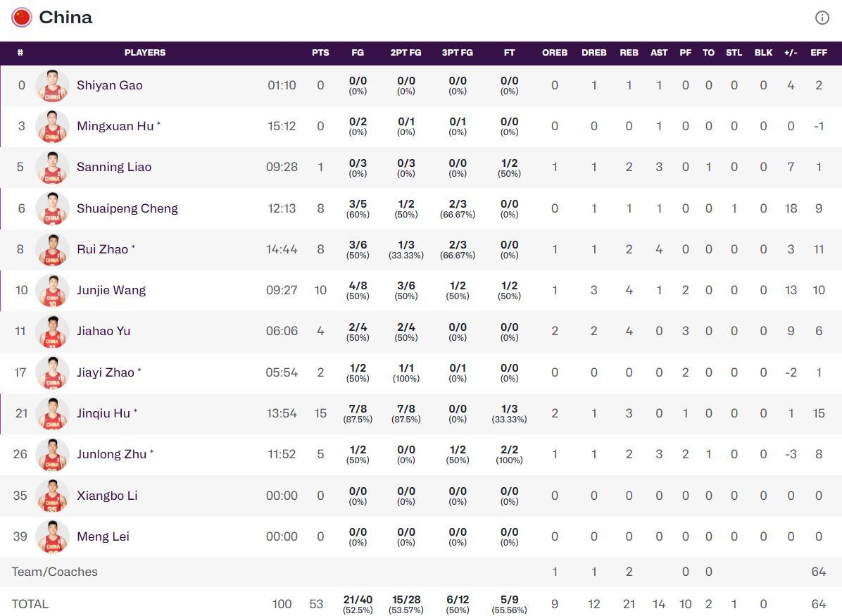Viewport: 842px width, 616px height.
Task: Click the info icon beside China header
Action: tap(822, 18)
